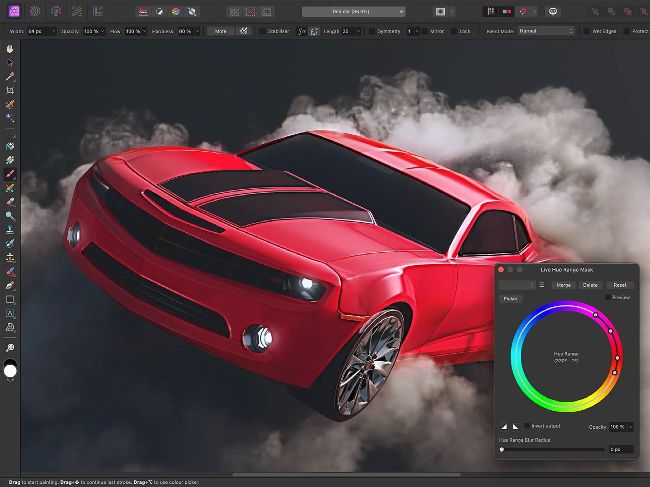Click the Hue Range Blur Radius slider

click(x=552, y=450)
